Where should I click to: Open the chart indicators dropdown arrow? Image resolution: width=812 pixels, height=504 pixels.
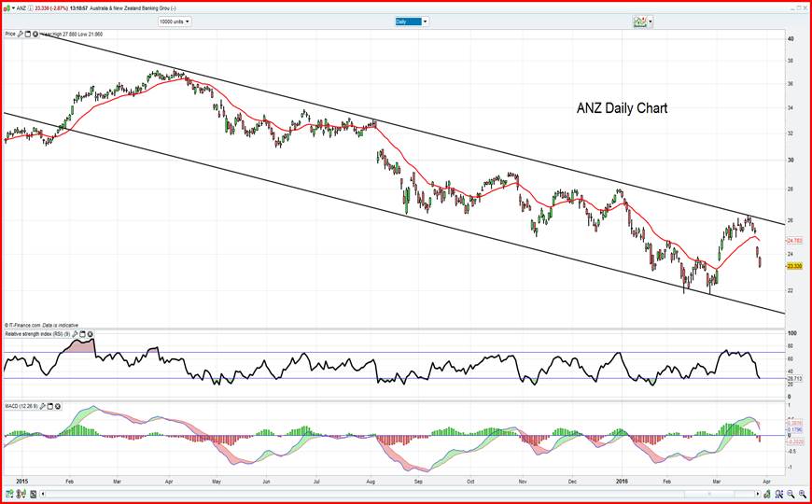click(651, 21)
